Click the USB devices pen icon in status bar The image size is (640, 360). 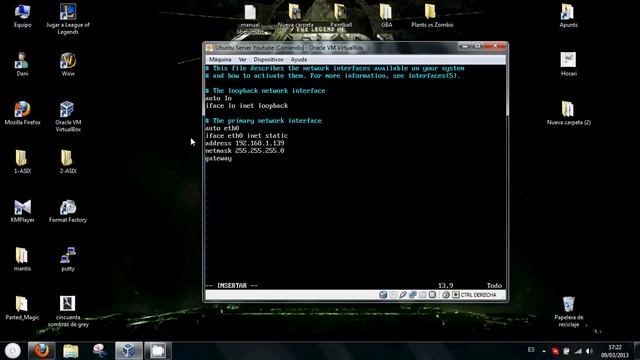tap(403, 295)
